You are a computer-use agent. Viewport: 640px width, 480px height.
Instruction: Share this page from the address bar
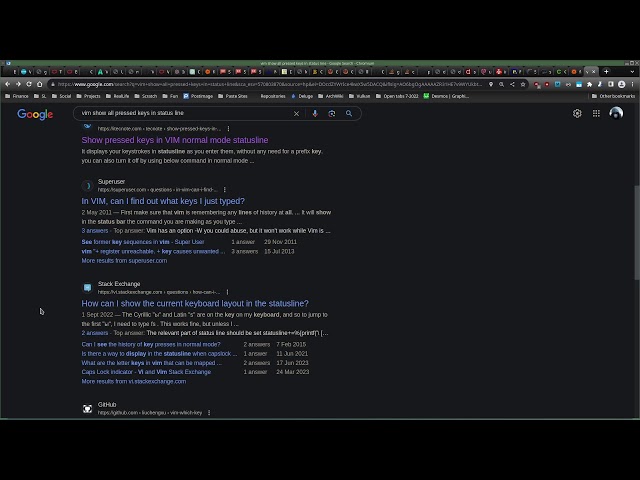click(x=512, y=84)
